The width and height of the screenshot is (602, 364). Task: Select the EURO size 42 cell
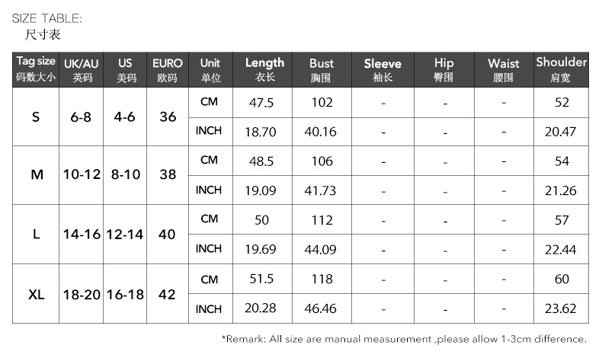click(168, 295)
